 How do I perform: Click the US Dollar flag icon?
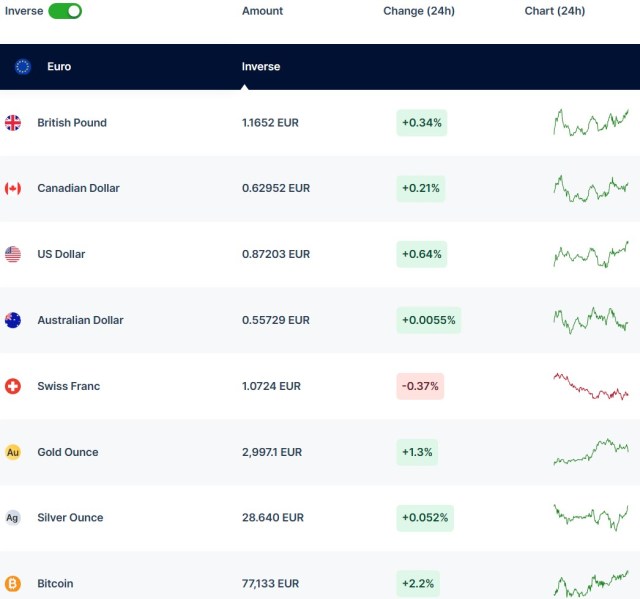coord(13,254)
